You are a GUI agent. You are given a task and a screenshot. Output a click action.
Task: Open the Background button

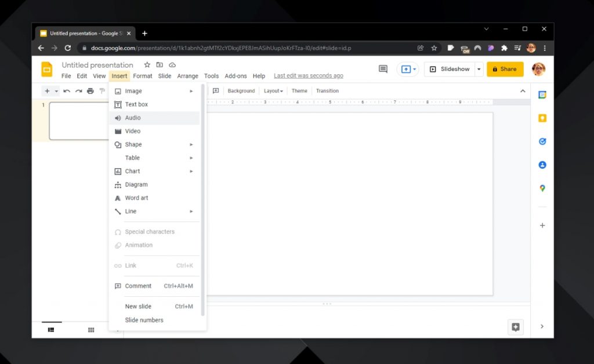[241, 91]
